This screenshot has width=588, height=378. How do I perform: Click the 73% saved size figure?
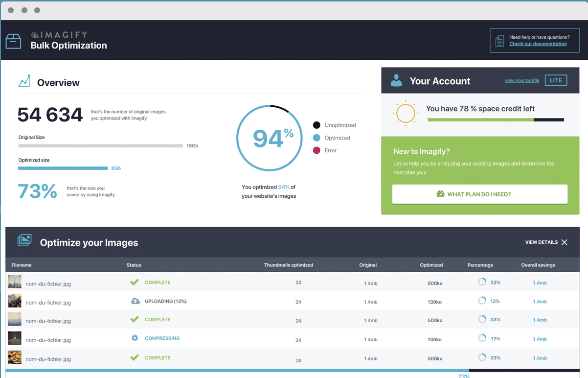[37, 191]
